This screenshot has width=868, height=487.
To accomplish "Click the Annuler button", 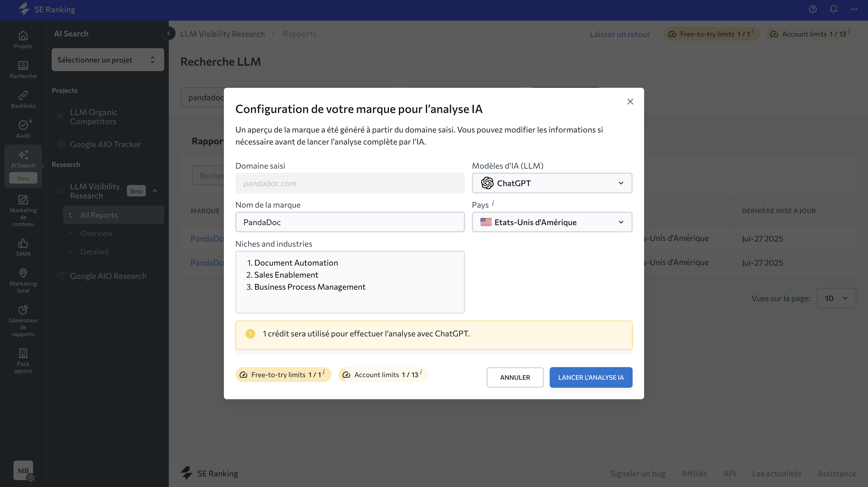I will 515,377.
